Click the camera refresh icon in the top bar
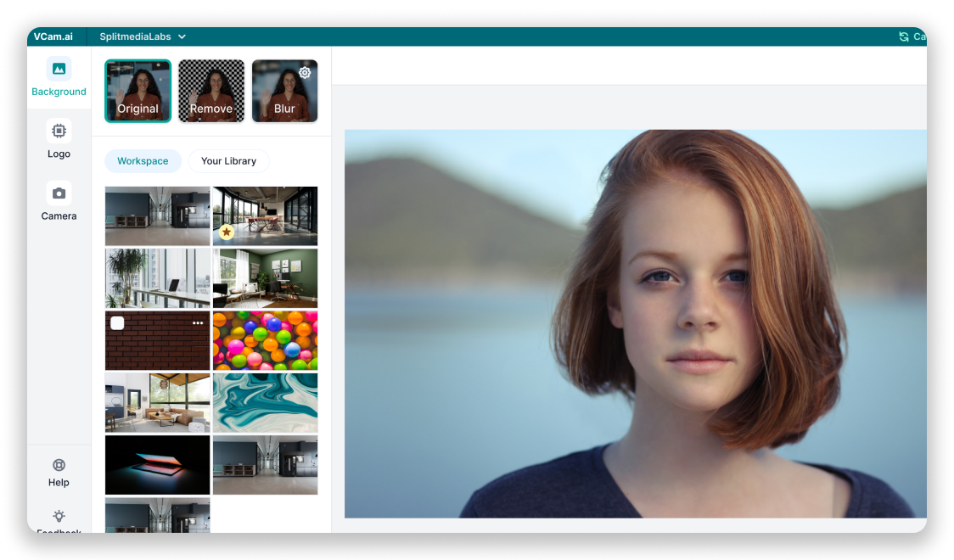 click(902, 36)
